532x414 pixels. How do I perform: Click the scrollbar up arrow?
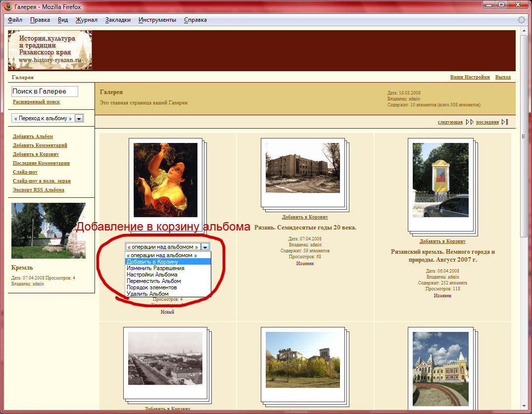524,32
